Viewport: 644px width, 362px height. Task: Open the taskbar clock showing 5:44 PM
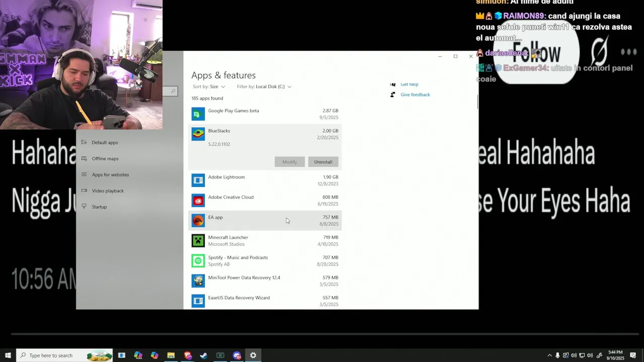tap(615, 355)
